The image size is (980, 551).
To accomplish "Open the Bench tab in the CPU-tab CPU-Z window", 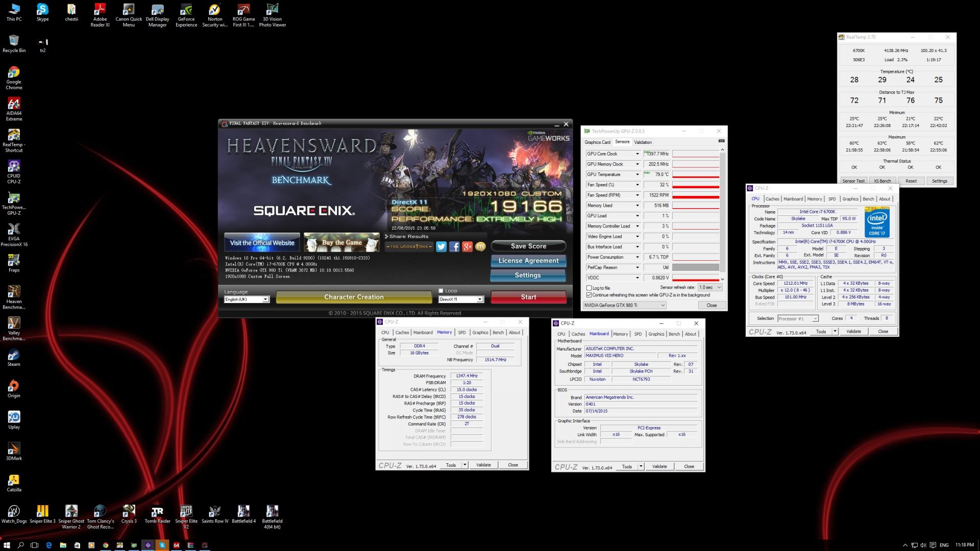I will 868,199.
